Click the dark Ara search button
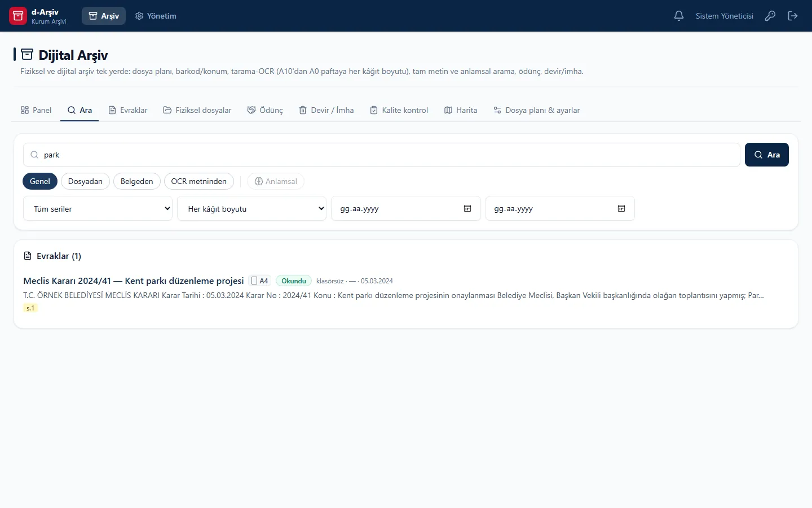 pos(767,155)
